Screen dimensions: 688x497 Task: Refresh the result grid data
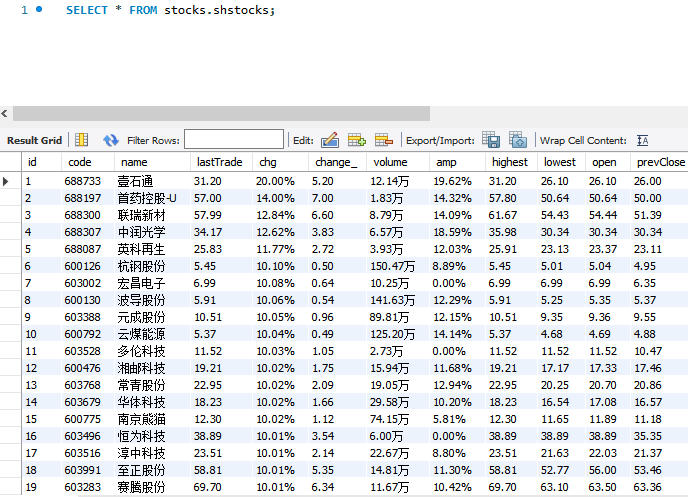coord(111,140)
